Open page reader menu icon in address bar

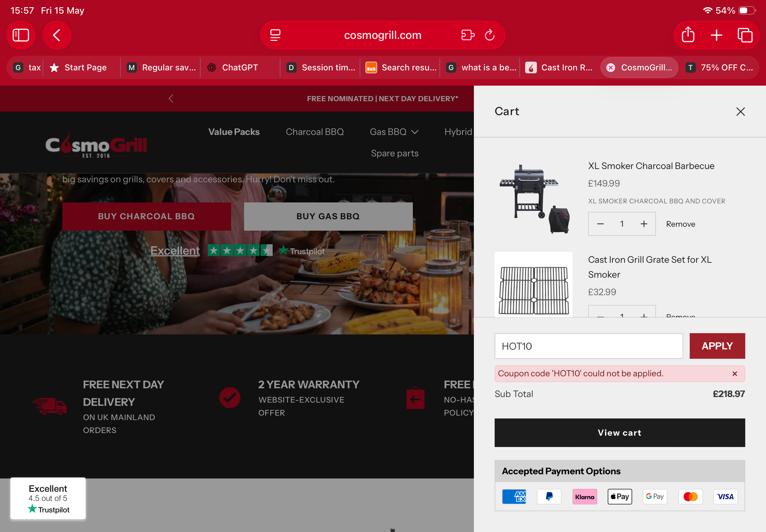pyautogui.click(x=275, y=35)
